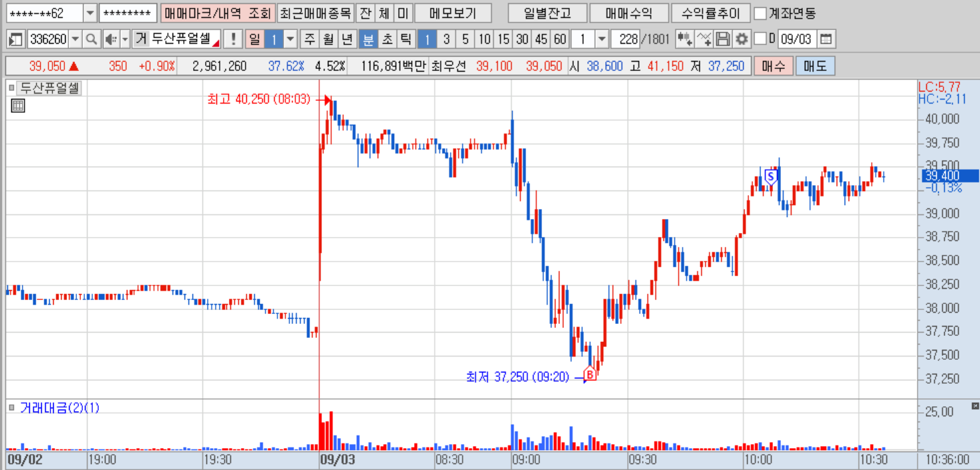Tick the D checkbox before the date field
Viewport: 980px width, 470px height.
760,39
